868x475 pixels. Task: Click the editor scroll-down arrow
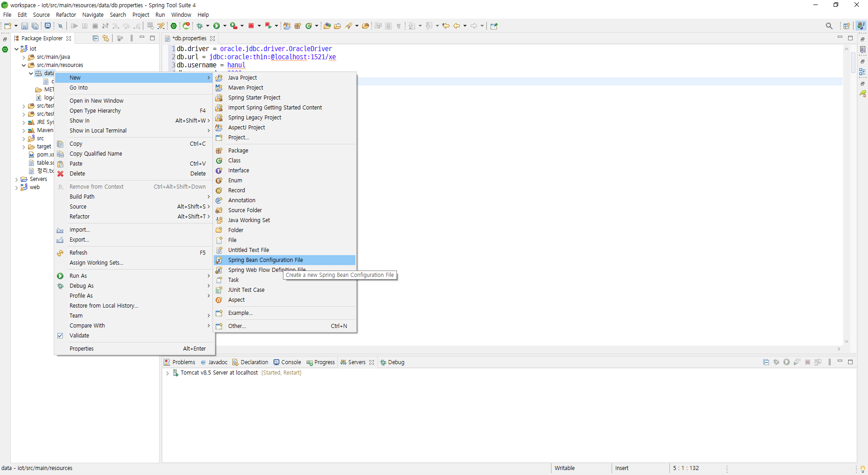pyautogui.click(x=846, y=342)
